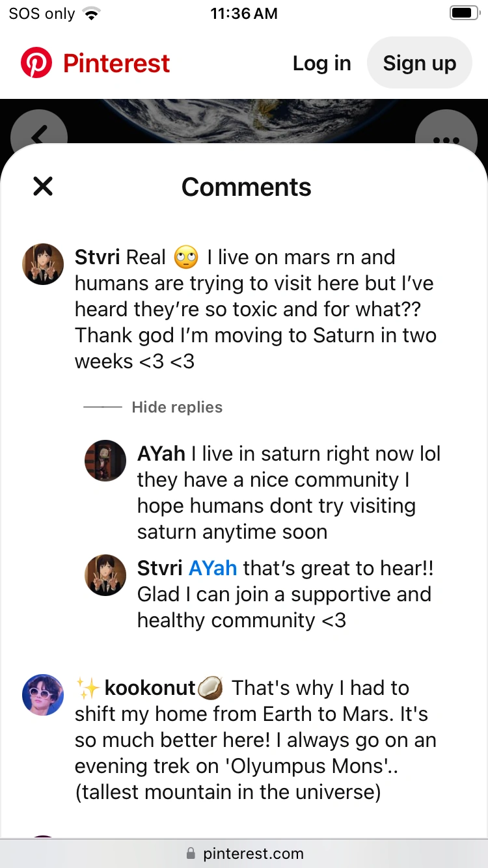The width and height of the screenshot is (488, 868).
Task: Open AYah's profile avatar
Action: click(105, 461)
